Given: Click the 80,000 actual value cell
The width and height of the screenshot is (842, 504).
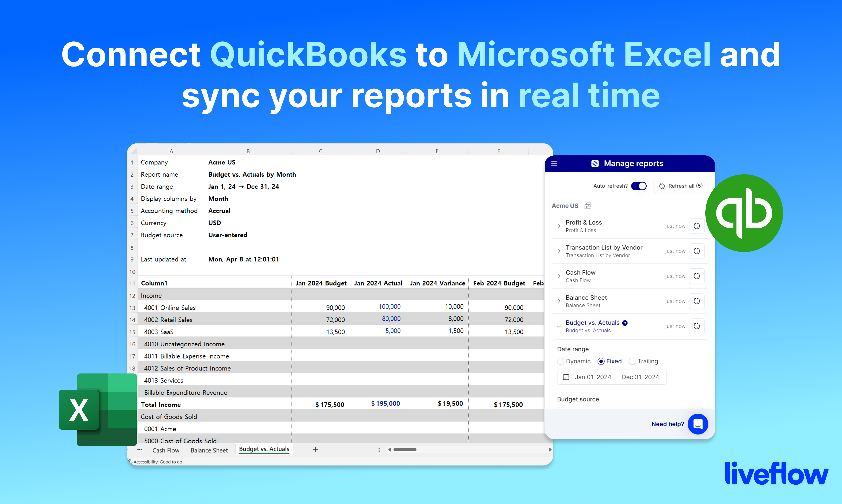Looking at the screenshot, I should pos(391,319).
